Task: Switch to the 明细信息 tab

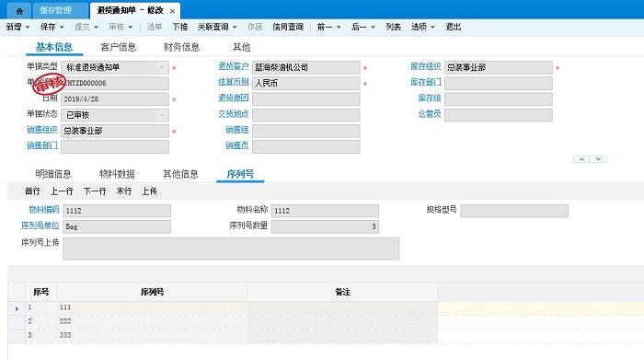Action: (53, 174)
